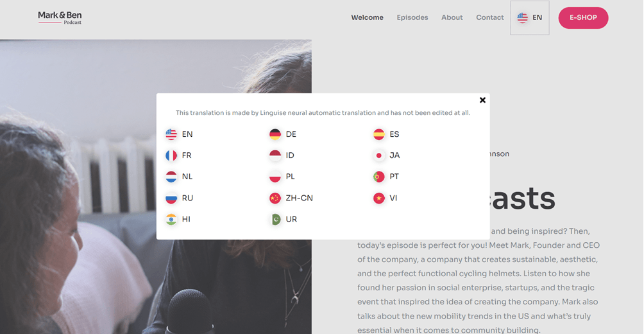Click the India flag for Hindi
644x334 pixels.
click(171, 219)
